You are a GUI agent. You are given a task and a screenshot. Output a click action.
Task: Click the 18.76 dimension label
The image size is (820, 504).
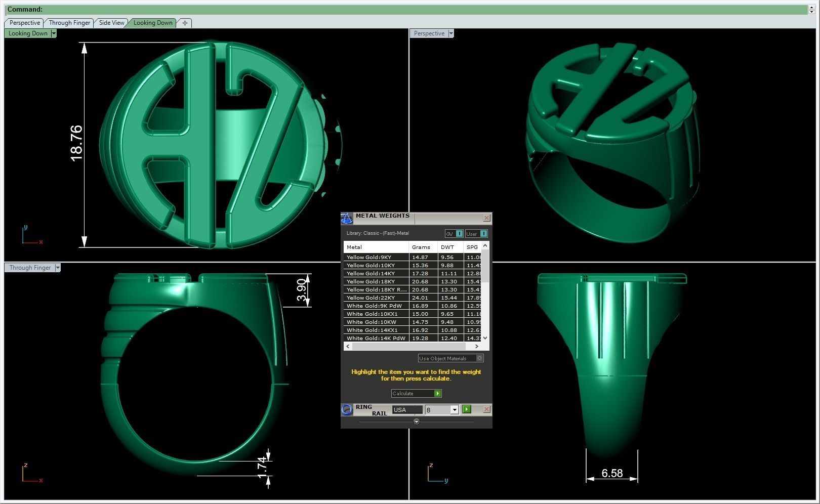pos(76,144)
